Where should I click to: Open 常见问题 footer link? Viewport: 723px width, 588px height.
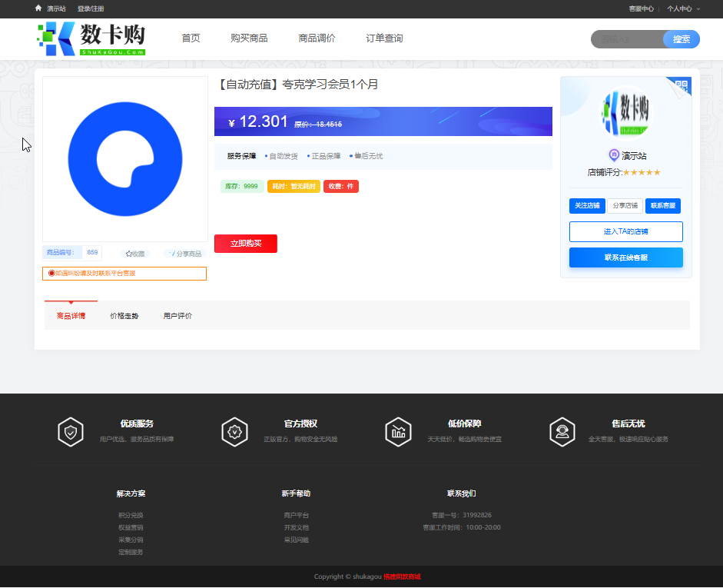297,540
